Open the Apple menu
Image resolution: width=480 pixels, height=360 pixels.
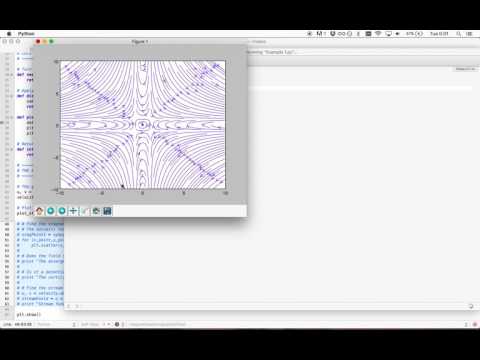tap(9, 34)
